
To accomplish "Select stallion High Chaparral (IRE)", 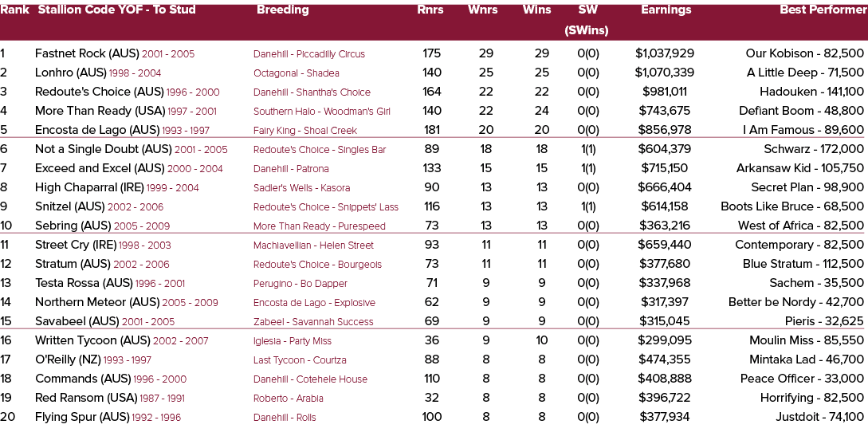I will click(90, 187).
